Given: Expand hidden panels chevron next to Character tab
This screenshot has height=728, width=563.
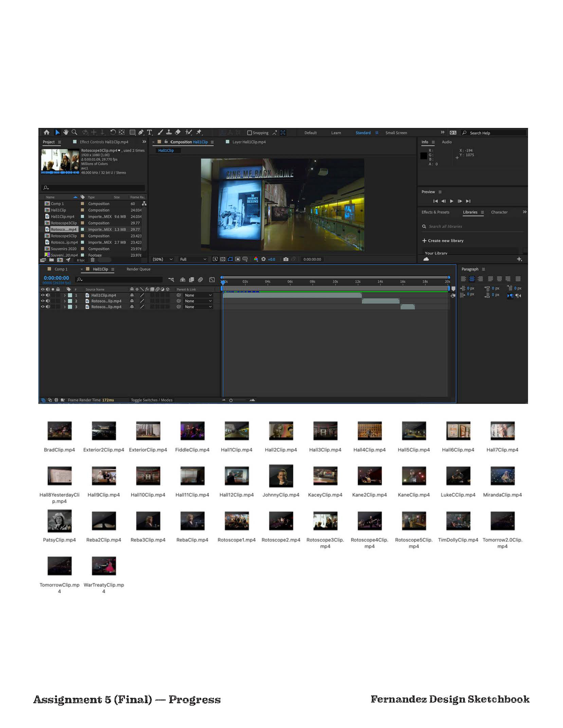Looking at the screenshot, I should pos(525,212).
